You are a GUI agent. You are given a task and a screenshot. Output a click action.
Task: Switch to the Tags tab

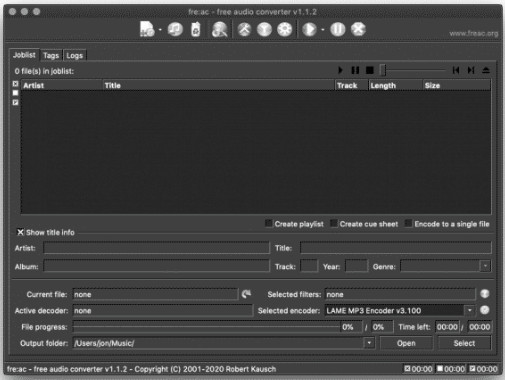(x=51, y=55)
